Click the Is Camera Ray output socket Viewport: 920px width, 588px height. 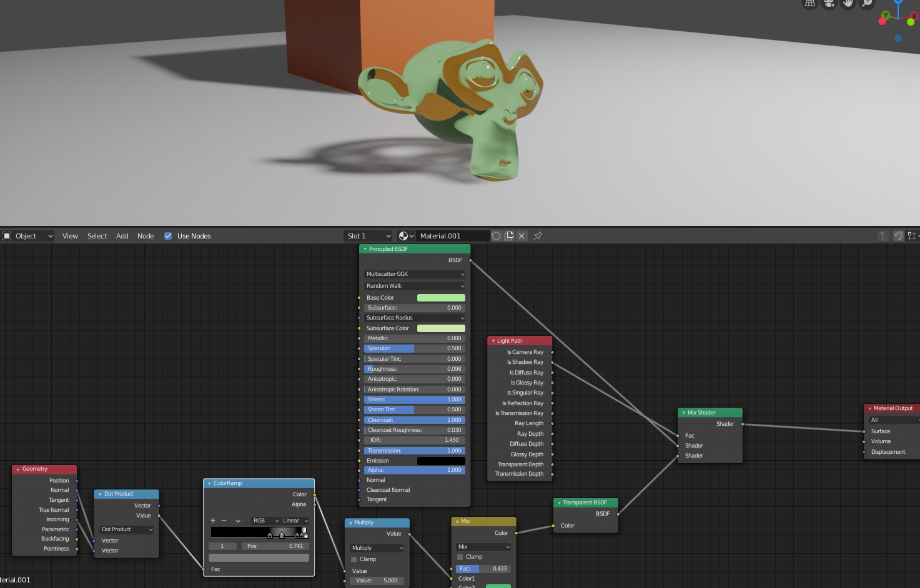552,352
